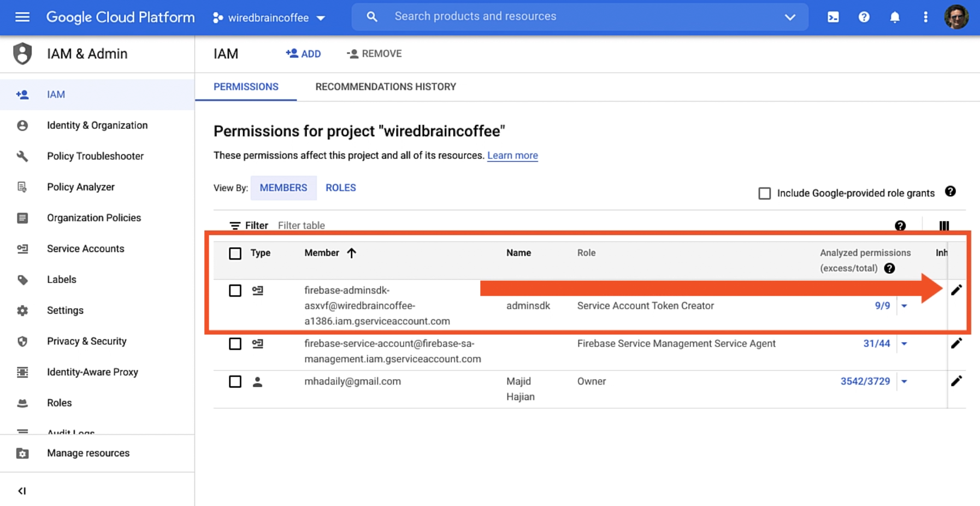Click help icon beside Analyzed permissions
The image size is (980, 506).
(x=889, y=268)
